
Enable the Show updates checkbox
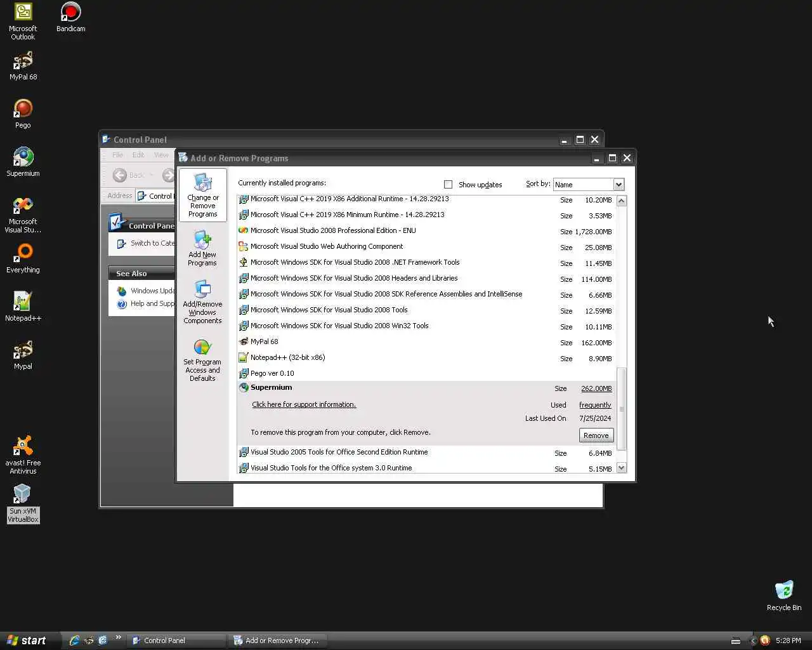point(449,185)
